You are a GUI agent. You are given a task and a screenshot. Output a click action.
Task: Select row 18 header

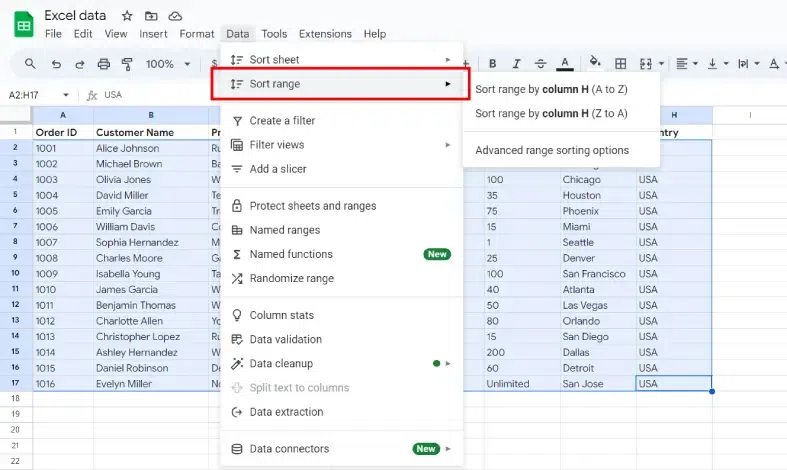(x=16, y=398)
